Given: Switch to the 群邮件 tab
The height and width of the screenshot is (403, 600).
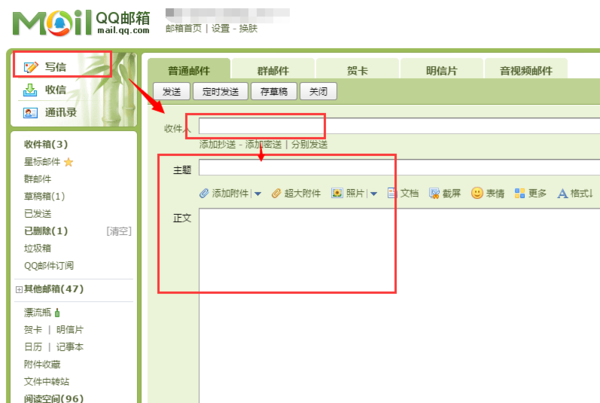Looking at the screenshot, I should point(273,70).
